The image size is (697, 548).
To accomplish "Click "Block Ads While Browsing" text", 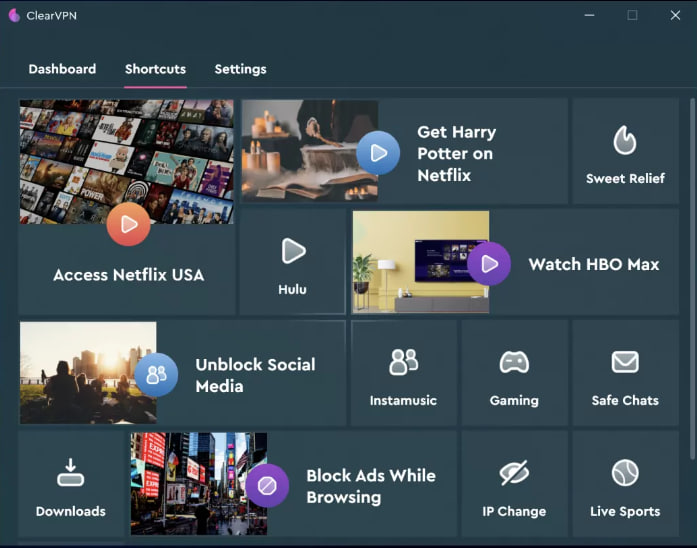I will point(371,486).
